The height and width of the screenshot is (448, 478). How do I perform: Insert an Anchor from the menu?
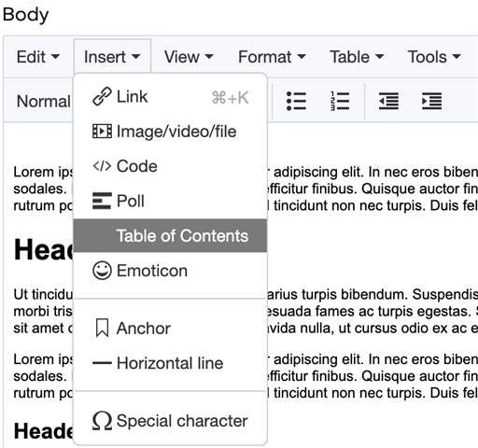click(x=170, y=329)
